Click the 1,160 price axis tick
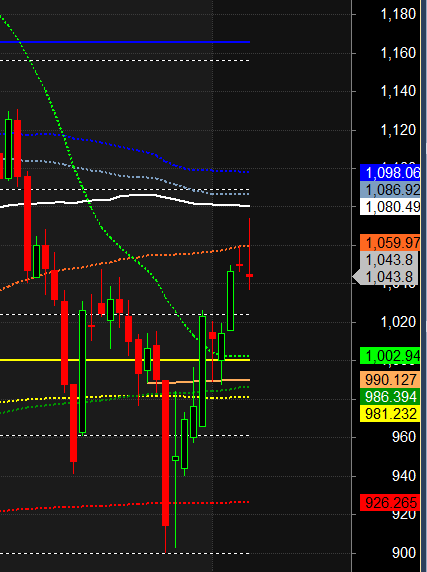The height and width of the screenshot is (572, 427). pyautogui.click(x=398, y=53)
